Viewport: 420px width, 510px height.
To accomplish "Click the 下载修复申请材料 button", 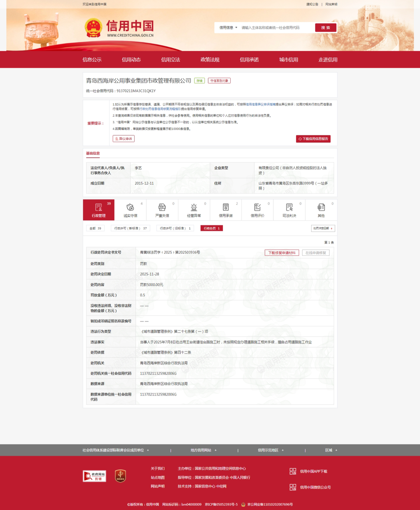I will tap(282, 253).
